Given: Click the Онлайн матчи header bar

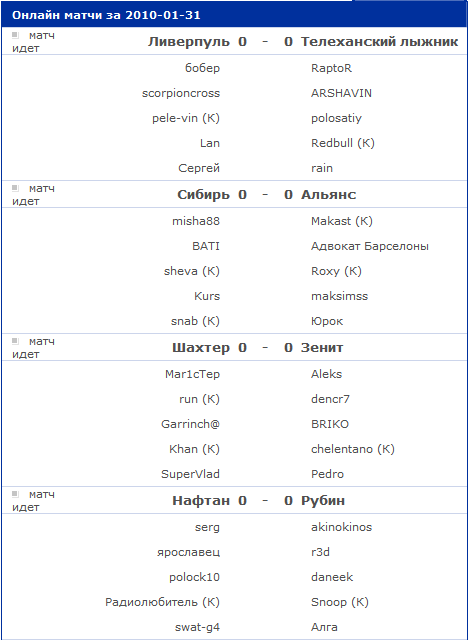Looking at the screenshot, I should (234, 15).
